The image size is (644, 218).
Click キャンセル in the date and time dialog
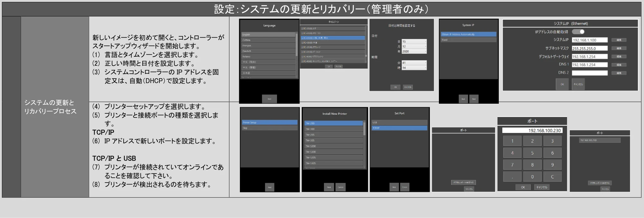(408, 87)
